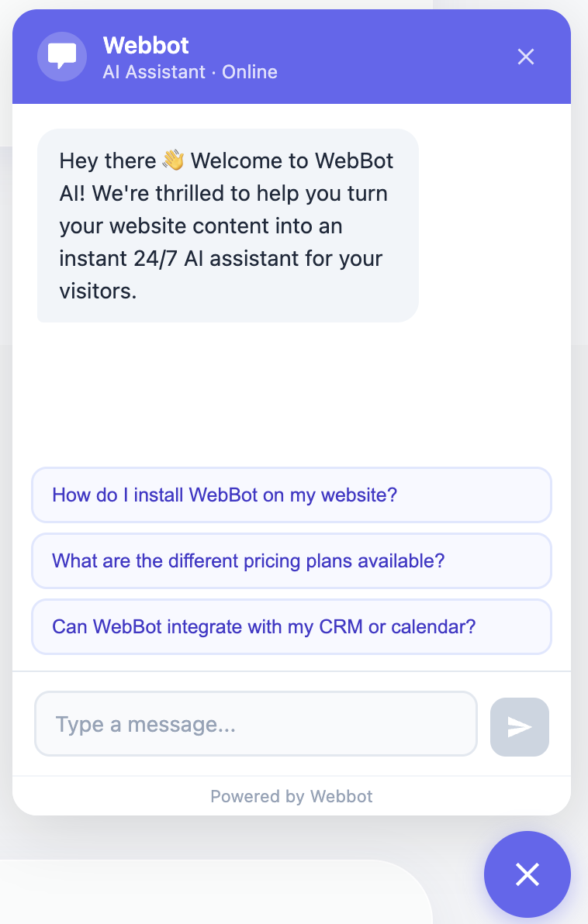This screenshot has width=588, height=924.
Task: Select the speech bubble avatar beside Webbot title
Action: (x=62, y=57)
